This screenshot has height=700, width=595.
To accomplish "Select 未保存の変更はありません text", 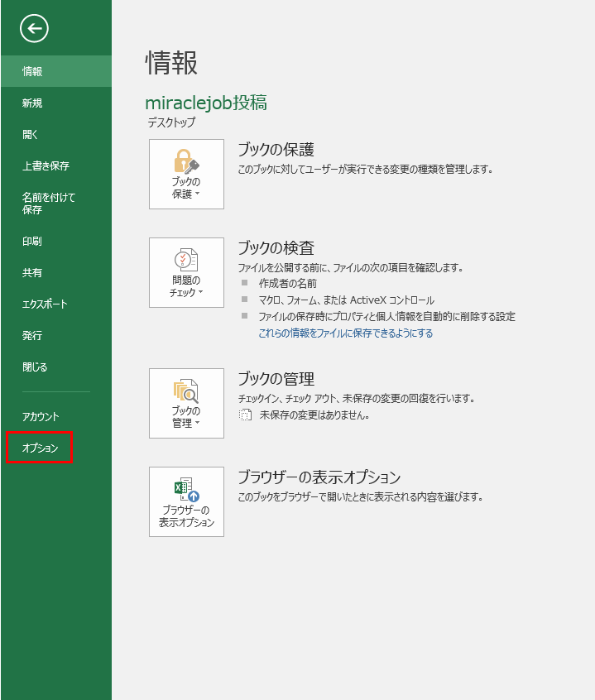I will [314, 415].
